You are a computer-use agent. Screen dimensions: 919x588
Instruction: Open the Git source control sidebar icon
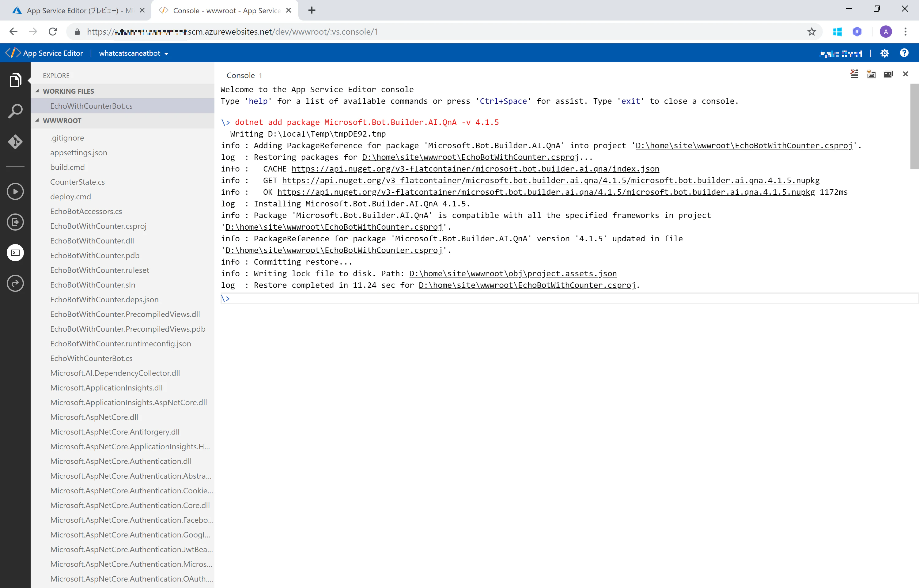click(x=15, y=142)
